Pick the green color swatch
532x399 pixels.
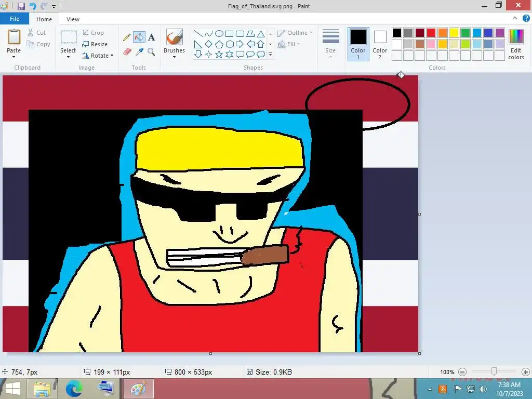coord(465,33)
